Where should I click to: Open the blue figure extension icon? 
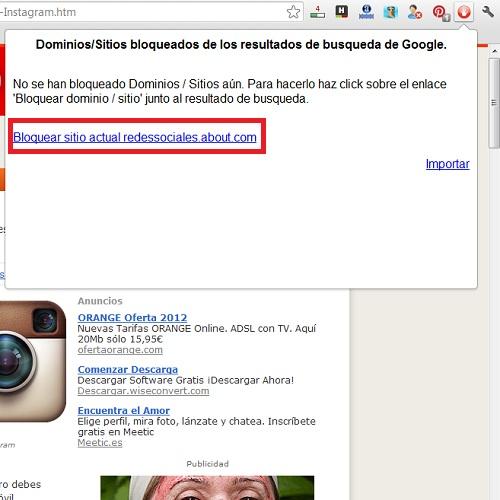[x=366, y=12]
